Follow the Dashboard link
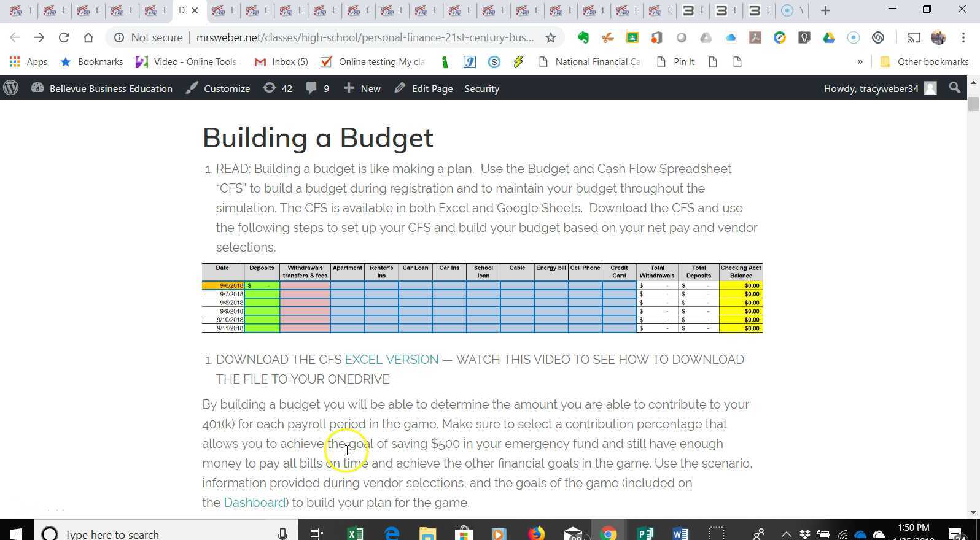 255,503
